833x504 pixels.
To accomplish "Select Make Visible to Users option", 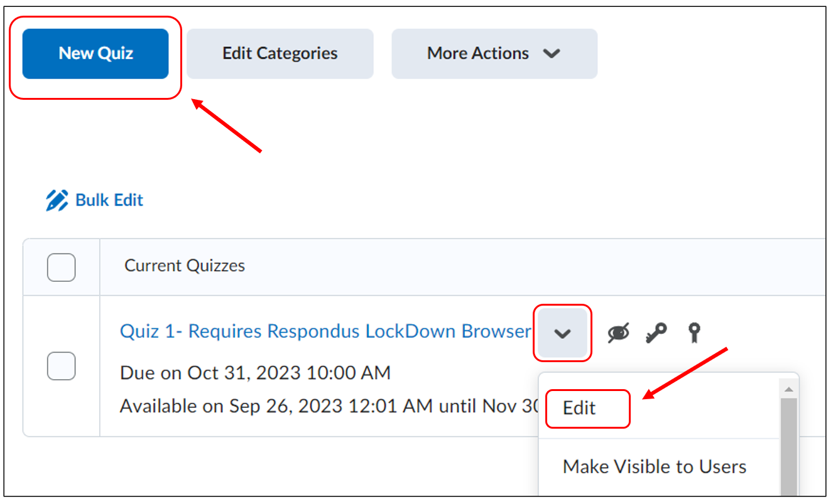I will [x=655, y=467].
